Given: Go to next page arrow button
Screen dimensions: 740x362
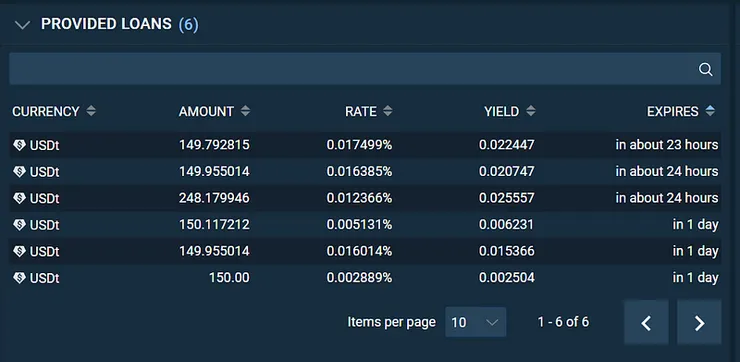Looking at the screenshot, I should click(699, 323).
